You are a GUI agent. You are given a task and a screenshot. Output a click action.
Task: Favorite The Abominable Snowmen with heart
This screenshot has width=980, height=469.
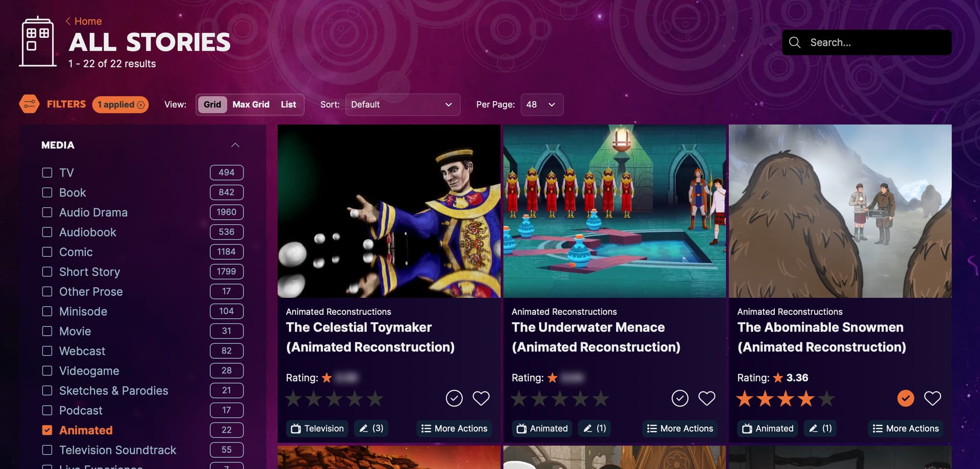point(933,398)
